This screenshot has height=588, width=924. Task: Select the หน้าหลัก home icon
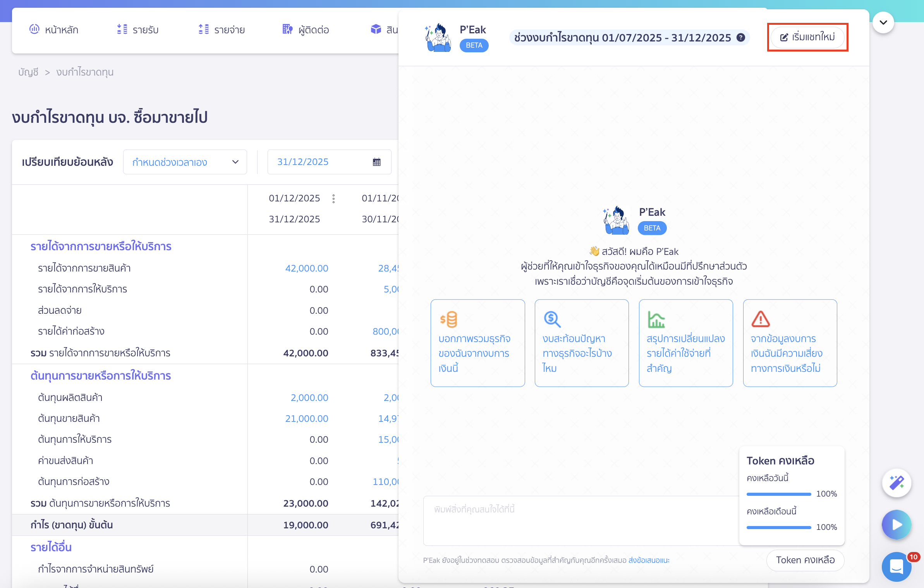point(35,29)
